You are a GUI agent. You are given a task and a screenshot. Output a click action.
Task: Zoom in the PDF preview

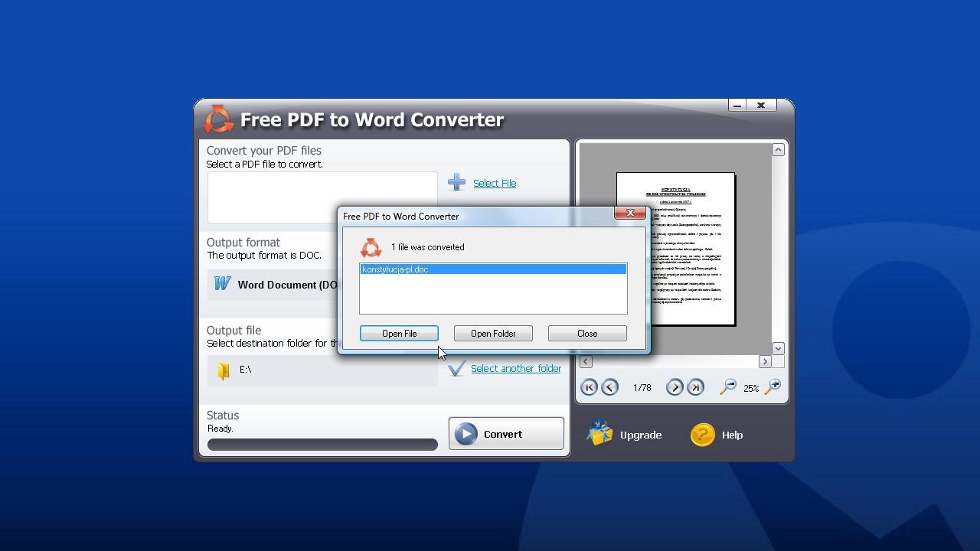pyautogui.click(x=773, y=387)
